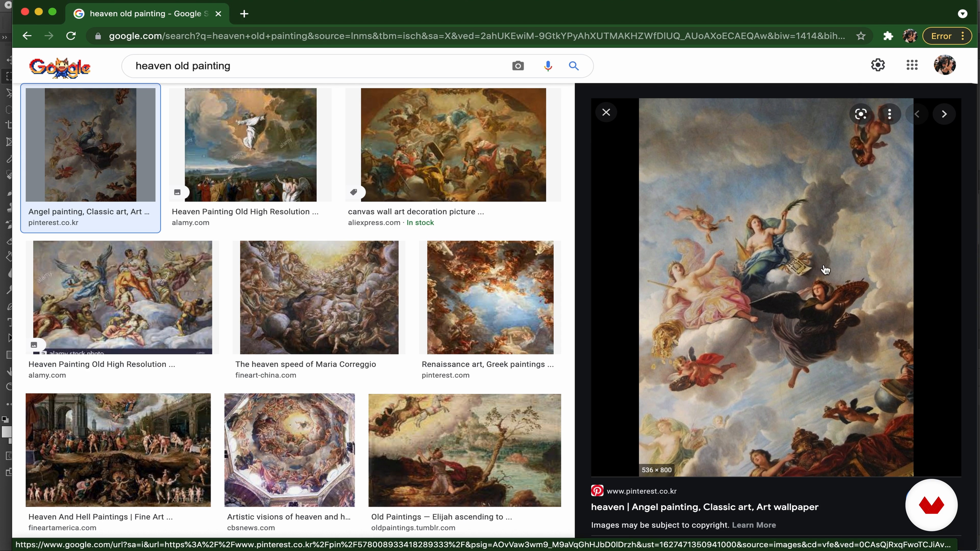The height and width of the screenshot is (551, 980).
Task: Search by image using the camera icon
Action: 518,66
